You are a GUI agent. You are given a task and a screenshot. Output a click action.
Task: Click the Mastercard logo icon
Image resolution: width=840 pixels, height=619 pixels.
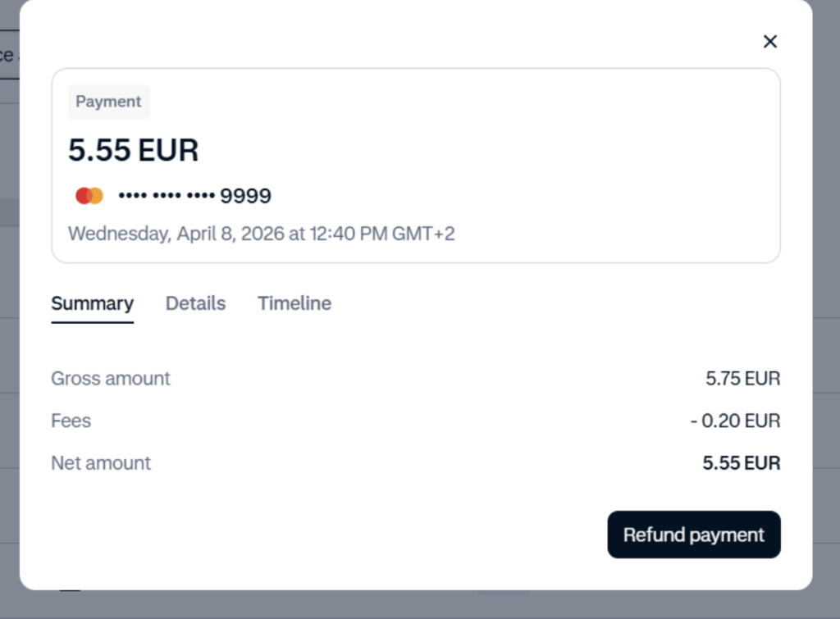click(x=89, y=196)
